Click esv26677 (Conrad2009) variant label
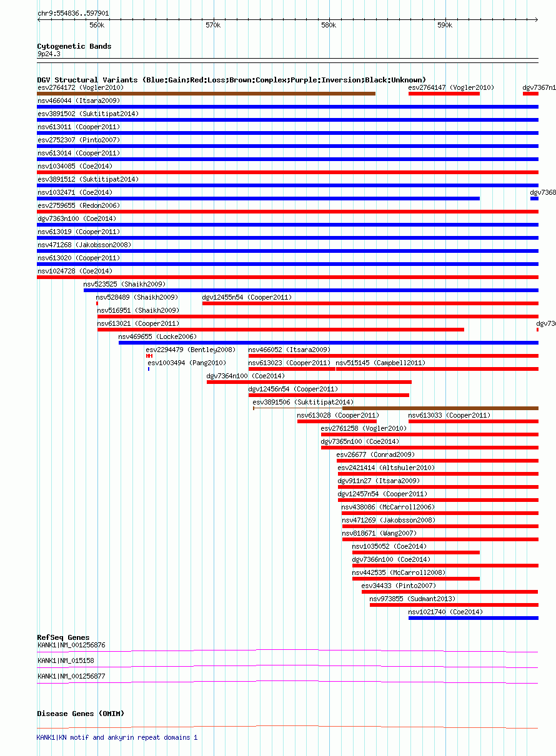This screenshot has width=556, height=756. click(x=375, y=454)
